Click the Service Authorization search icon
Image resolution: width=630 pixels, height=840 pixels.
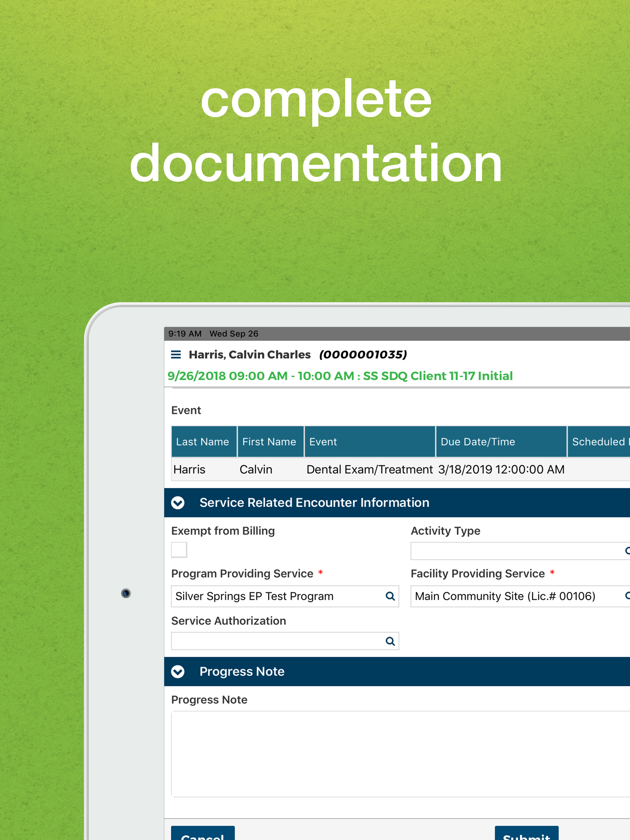click(x=390, y=641)
